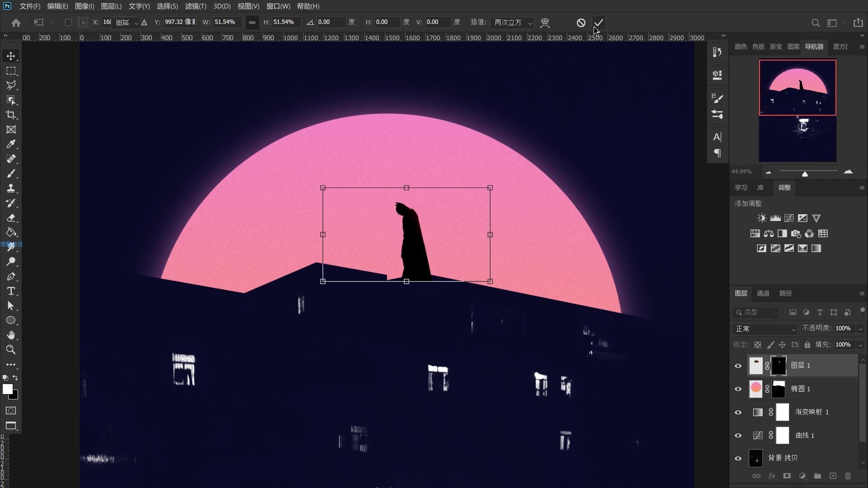This screenshot has height=488, width=868.
Task: Commit the transform with the checkmark
Action: 599,23
